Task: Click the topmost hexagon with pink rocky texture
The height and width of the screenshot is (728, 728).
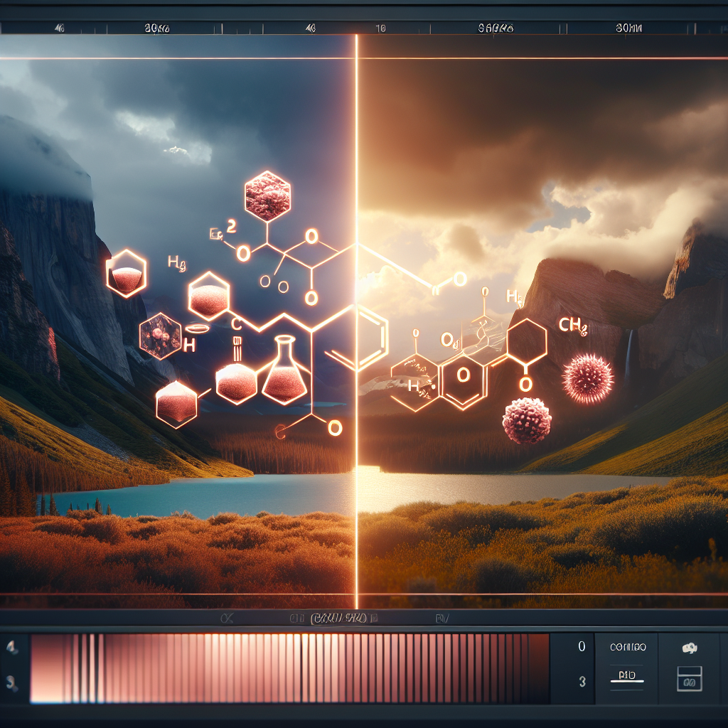Action: [x=267, y=196]
